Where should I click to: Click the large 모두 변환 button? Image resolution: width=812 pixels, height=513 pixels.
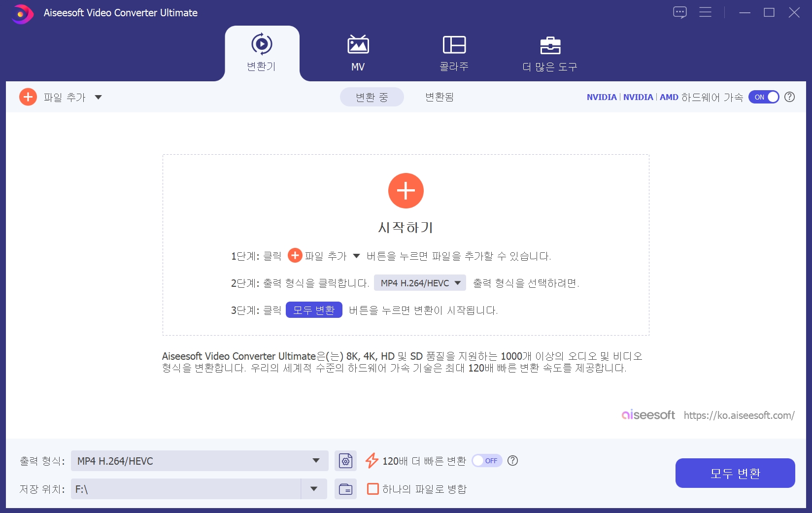coord(735,473)
